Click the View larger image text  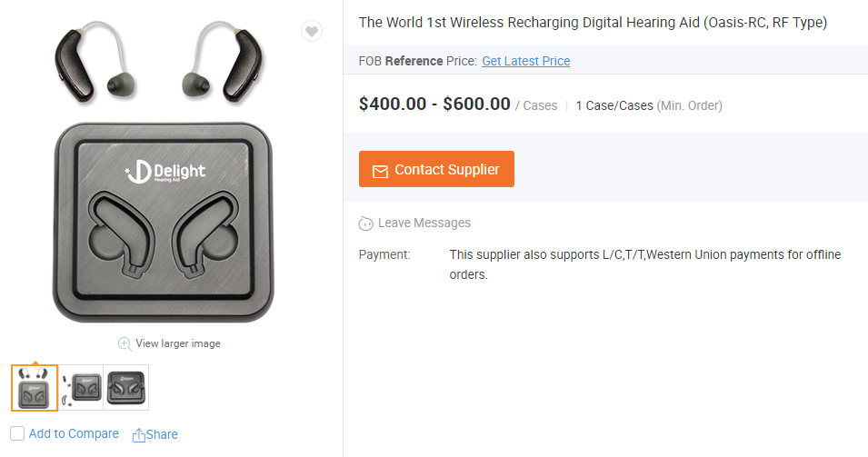click(177, 343)
